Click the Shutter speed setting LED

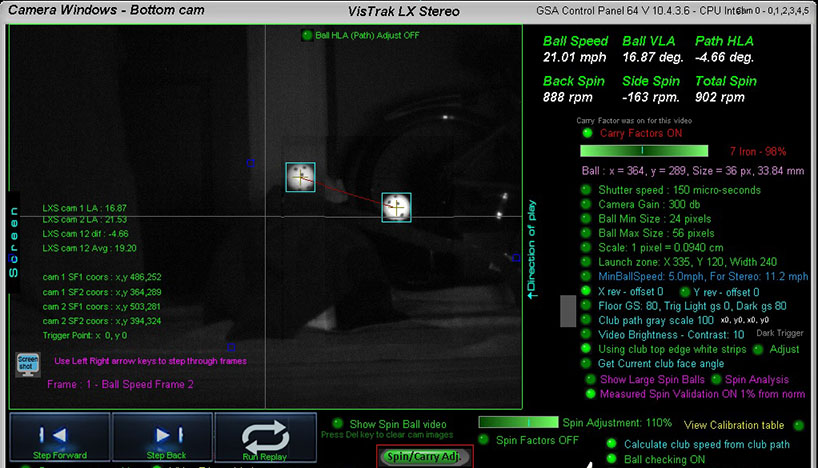tap(586, 189)
